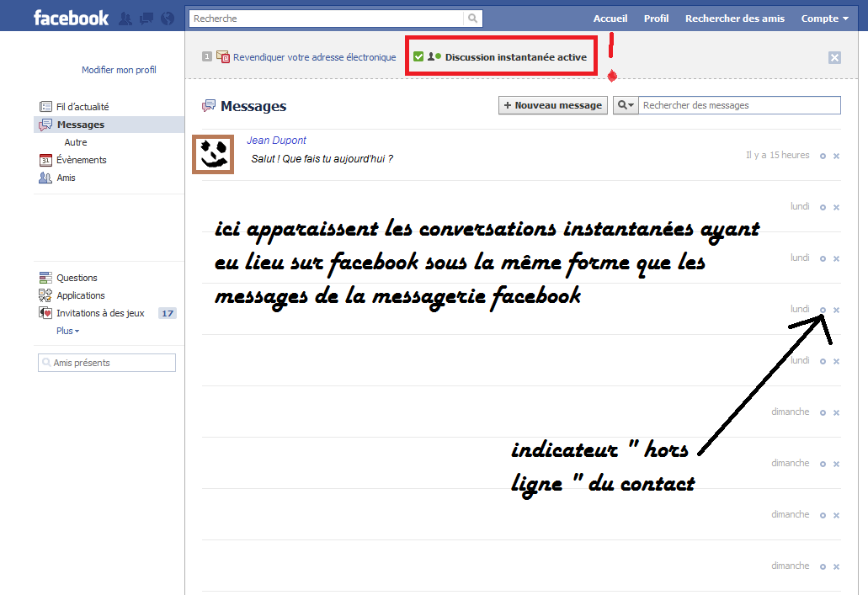Toggle the Discussion instantanée active checkbox
This screenshot has height=595, width=868.
[418, 57]
